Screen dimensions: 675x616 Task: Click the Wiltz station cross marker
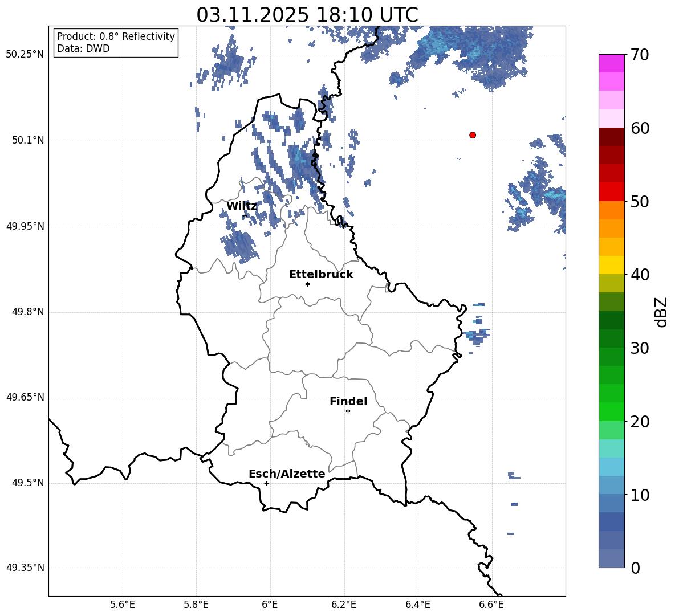click(245, 215)
